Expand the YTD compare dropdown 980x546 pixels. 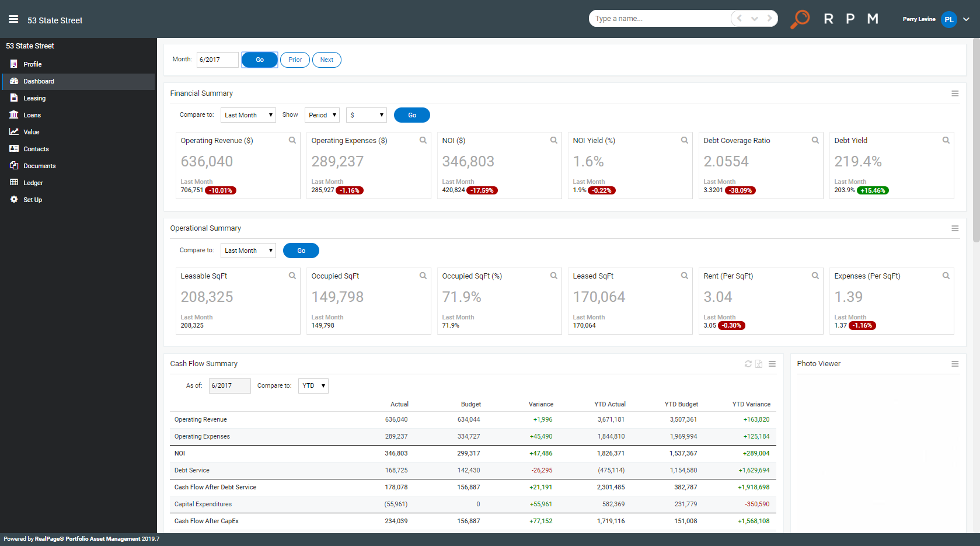click(313, 385)
